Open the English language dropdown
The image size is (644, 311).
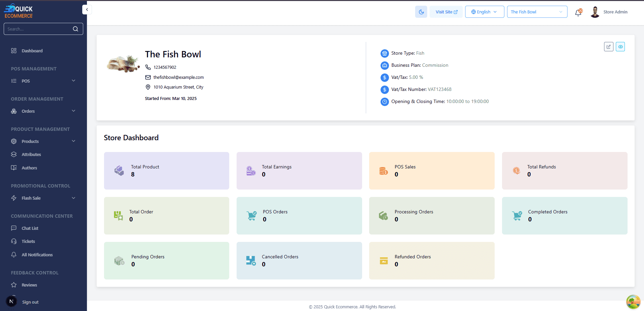click(x=484, y=12)
